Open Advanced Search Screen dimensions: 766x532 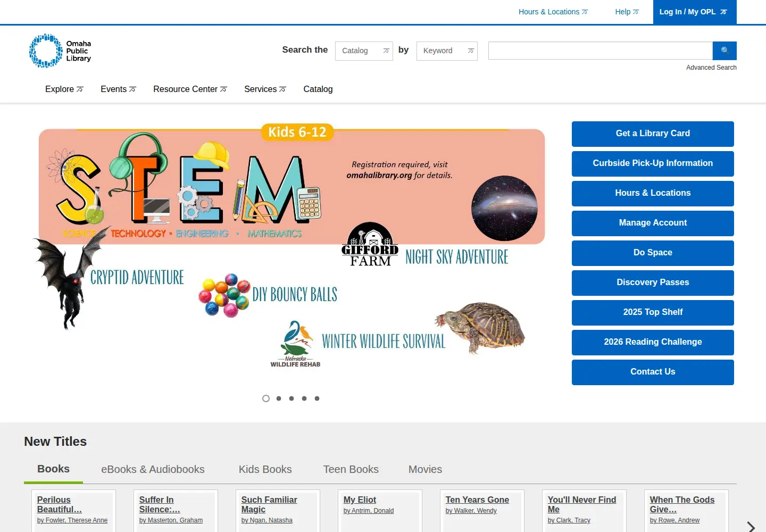(x=711, y=68)
